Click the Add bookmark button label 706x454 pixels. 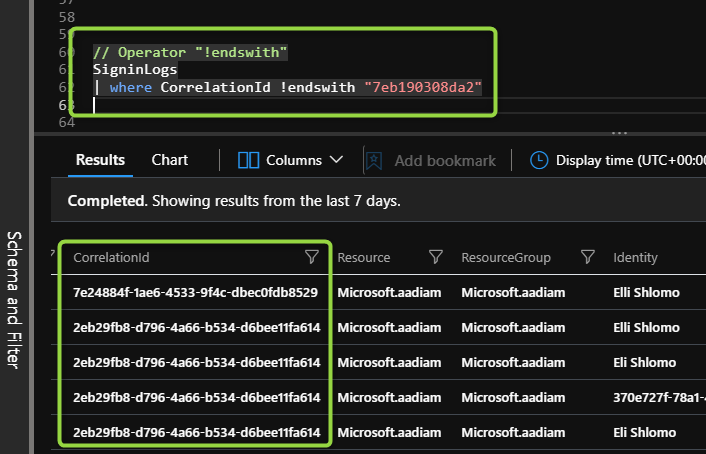(x=445, y=161)
